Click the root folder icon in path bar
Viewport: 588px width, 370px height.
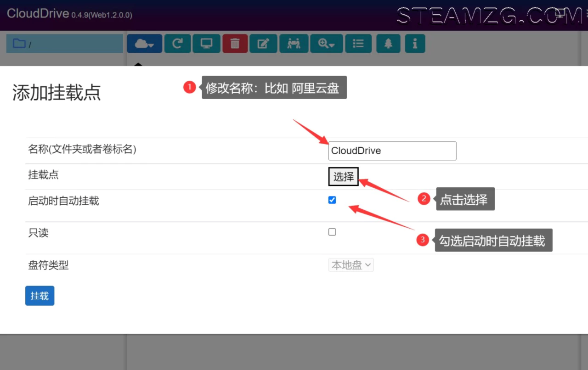[19, 44]
